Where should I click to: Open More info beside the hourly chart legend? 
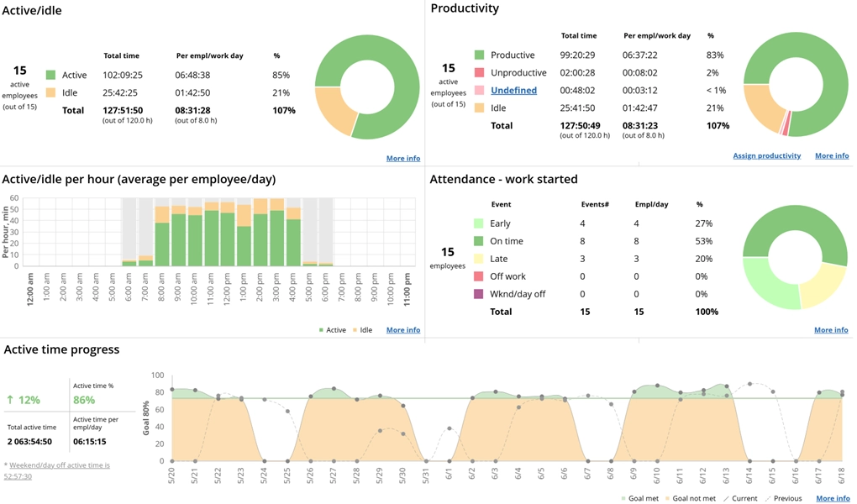click(x=402, y=330)
